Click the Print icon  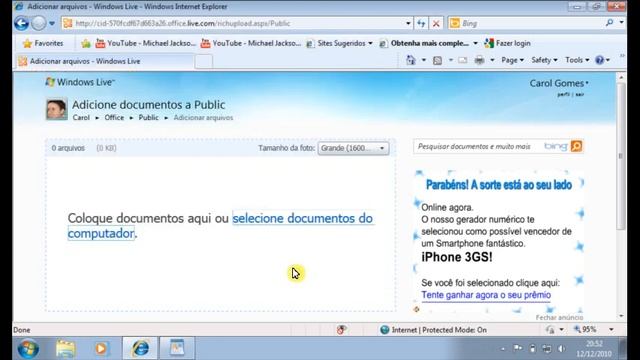[x=480, y=60]
